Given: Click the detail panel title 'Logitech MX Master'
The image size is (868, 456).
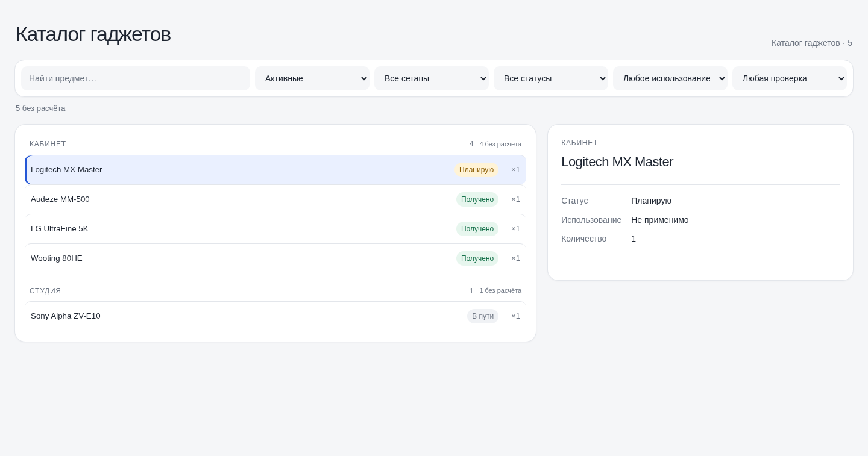Looking at the screenshot, I should pyautogui.click(x=617, y=162).
